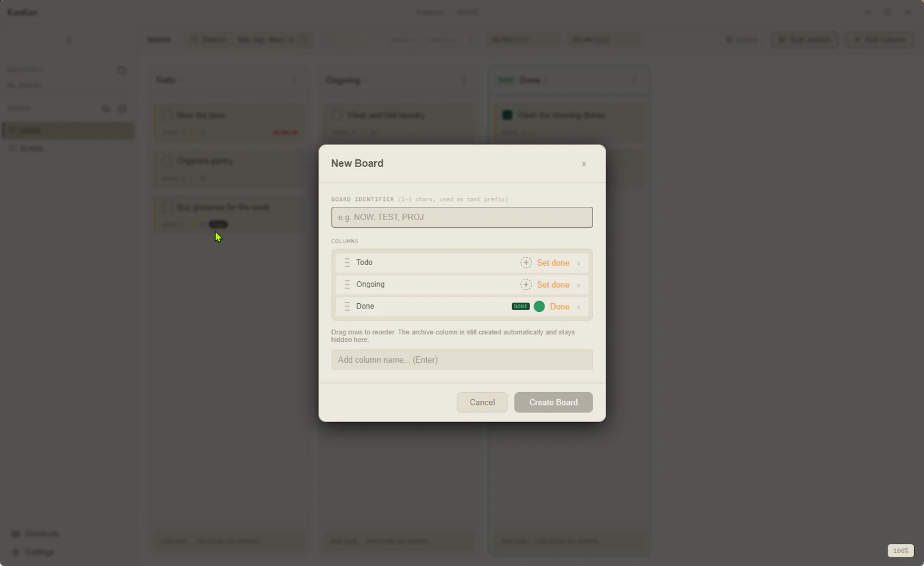Viewport: 924px width, 566px height.
Task: Select the Todo column name text
Action: pos(364,263)
